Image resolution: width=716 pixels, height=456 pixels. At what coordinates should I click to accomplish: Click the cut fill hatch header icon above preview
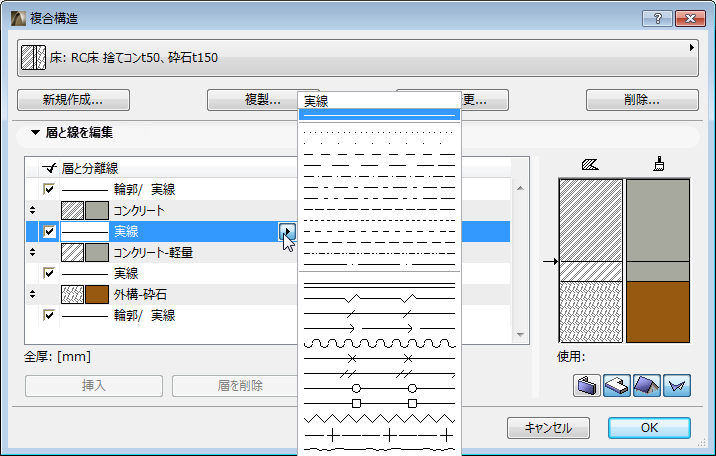pyautogui.click(x=590, y=164)
